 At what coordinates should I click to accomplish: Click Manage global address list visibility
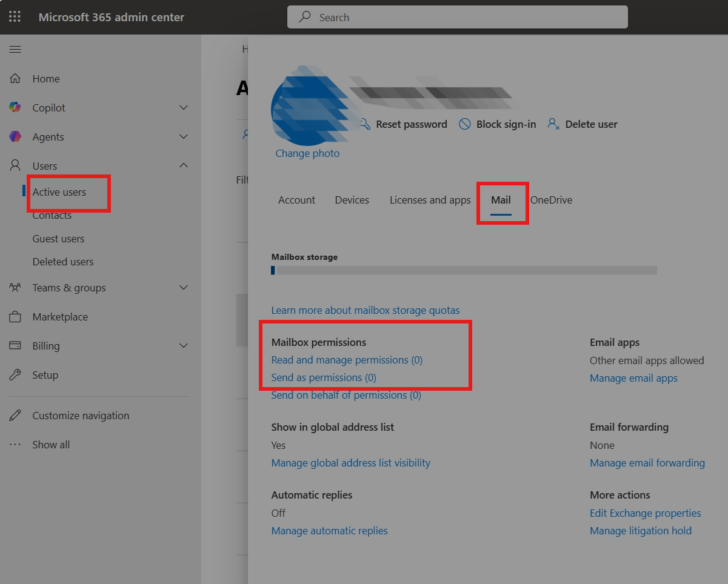pyautogui.click(x=351, y=463)
